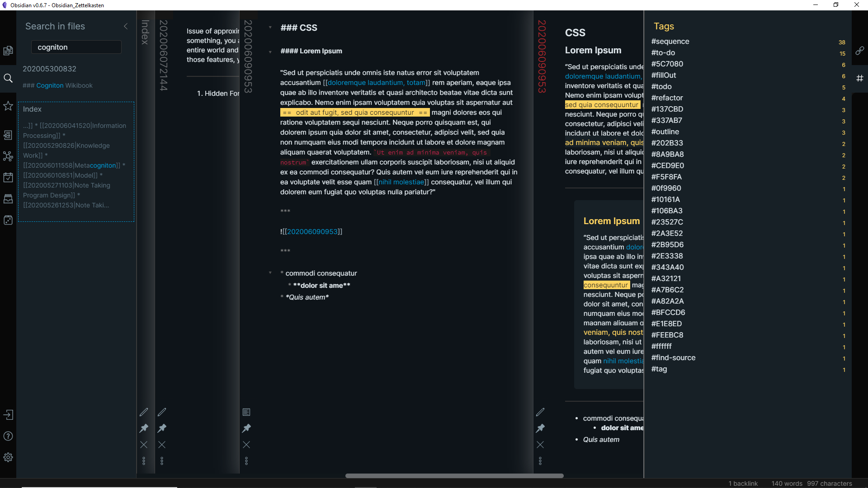The height and width of the screenshot is (488, 868).
Task: Click the search field containing cogniton
Action: [x=76, y=47]
